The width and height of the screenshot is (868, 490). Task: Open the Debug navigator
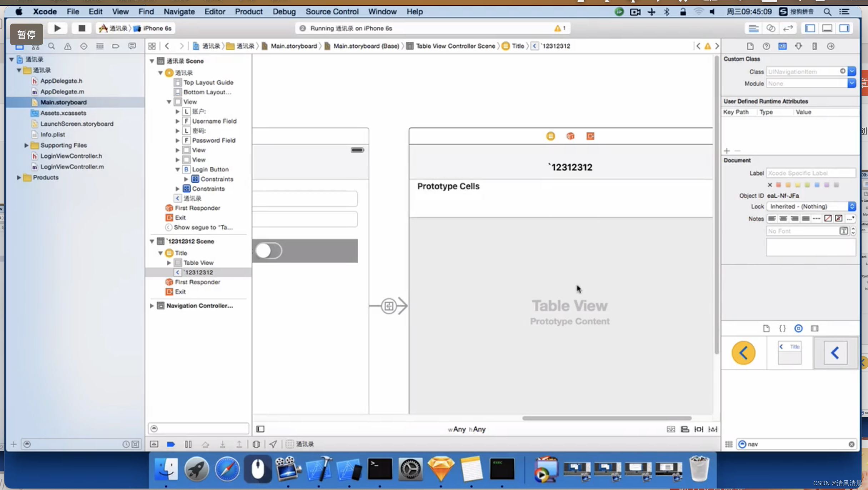(100, 46)
